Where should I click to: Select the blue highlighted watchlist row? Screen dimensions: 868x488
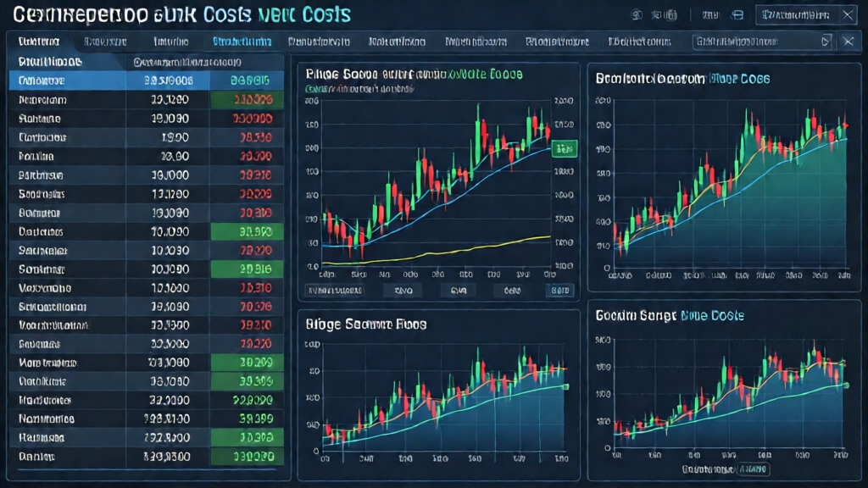click(147, 80)
